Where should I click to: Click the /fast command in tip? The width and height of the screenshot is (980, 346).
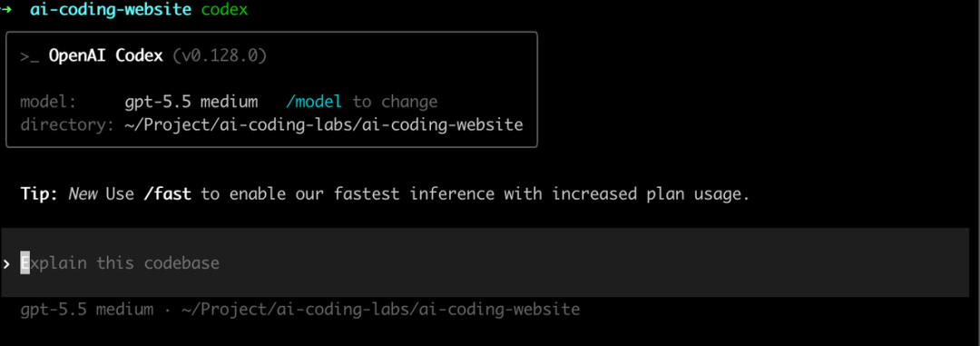click(167, 194)
